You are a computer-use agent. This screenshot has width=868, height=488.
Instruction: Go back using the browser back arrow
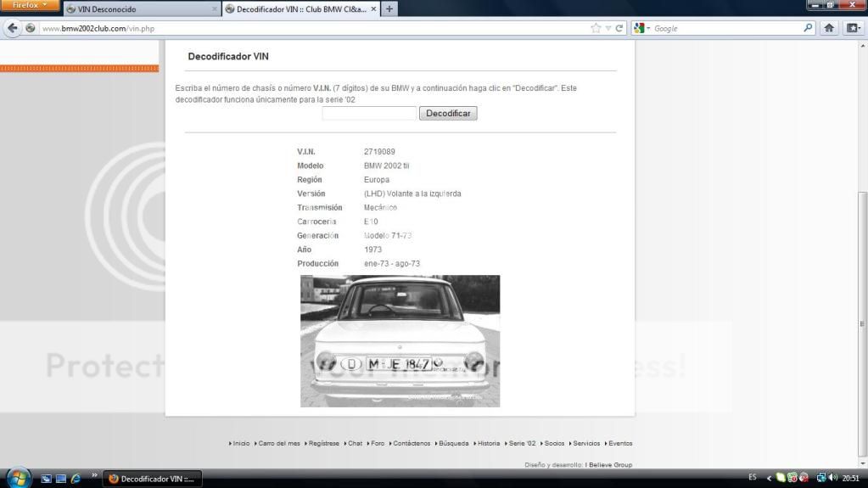12,28
